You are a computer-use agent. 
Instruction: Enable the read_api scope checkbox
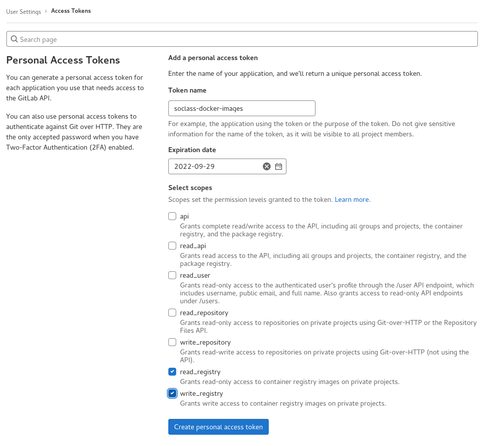tap(172, 246)
